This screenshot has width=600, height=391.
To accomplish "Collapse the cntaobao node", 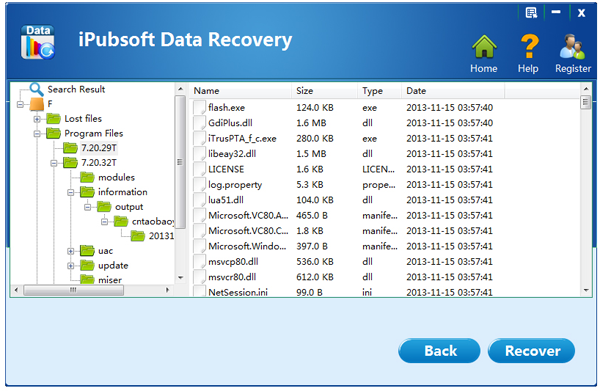I will coord(104,222).
